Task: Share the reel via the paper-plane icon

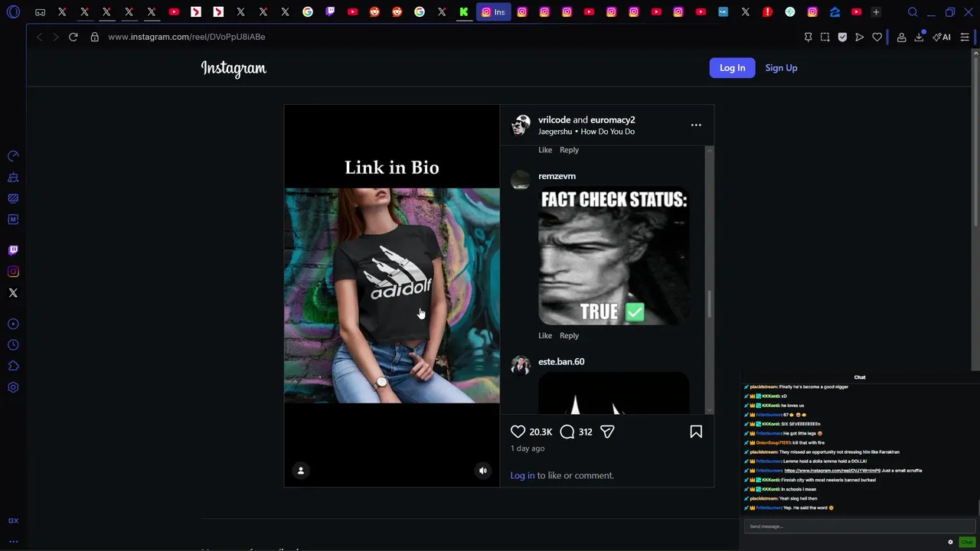Action: pos(607,432)
